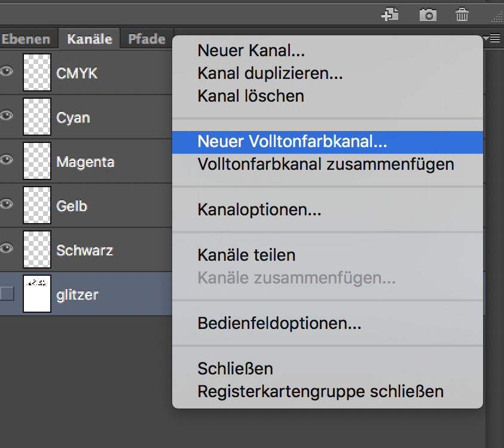Open the Pfade tab

pyautogui.click(x=146, y=39)
